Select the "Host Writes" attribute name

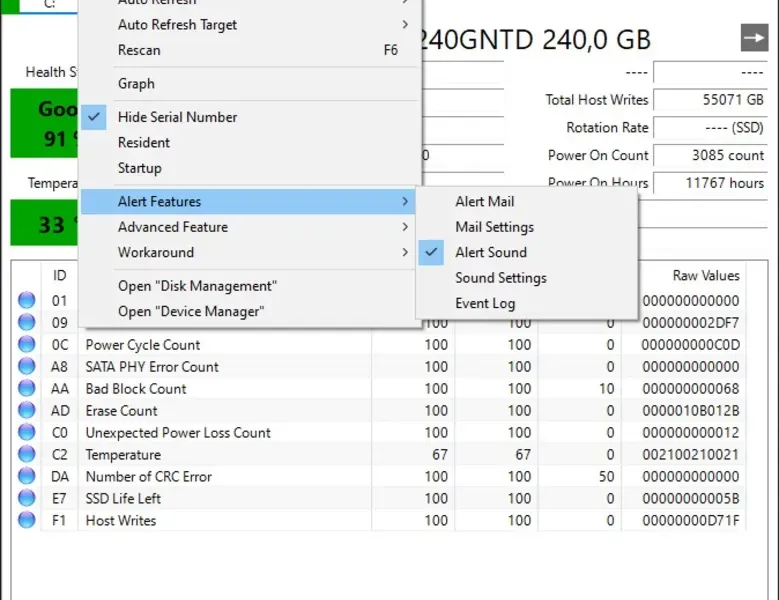pyautogui.click(x=121, y=521)
